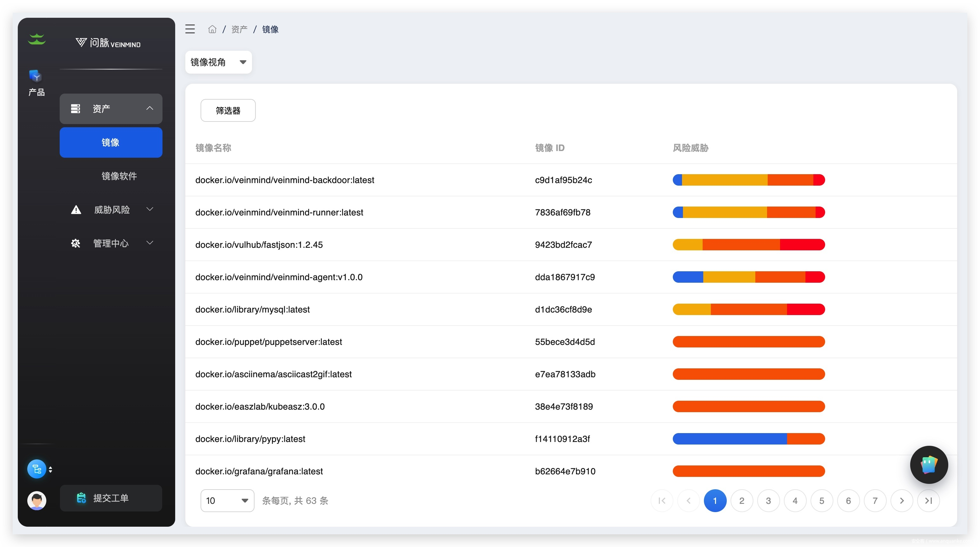The width and height of the screenshot is (980, 547).
Task: Click the hamburger menu collapse icon
Action: coord(190,29)
